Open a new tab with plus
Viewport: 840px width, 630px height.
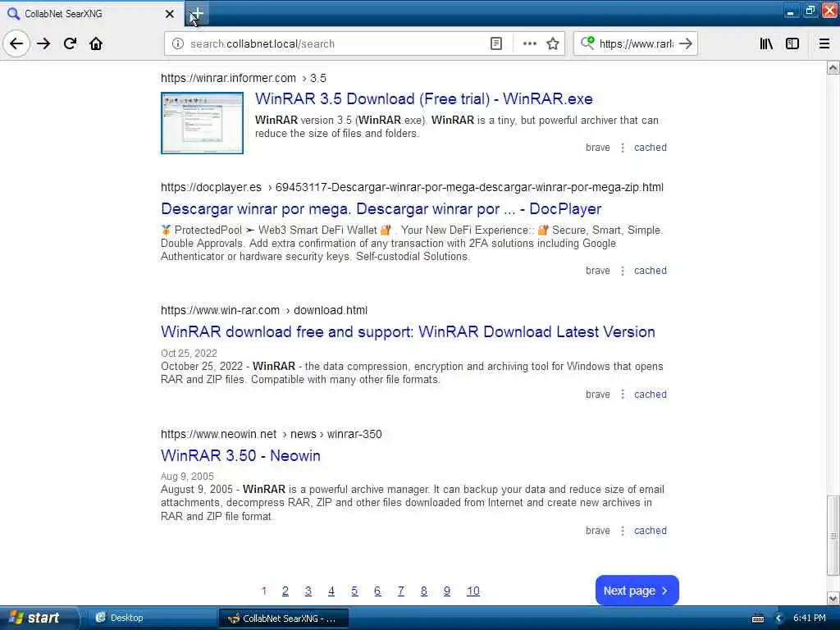197,14
